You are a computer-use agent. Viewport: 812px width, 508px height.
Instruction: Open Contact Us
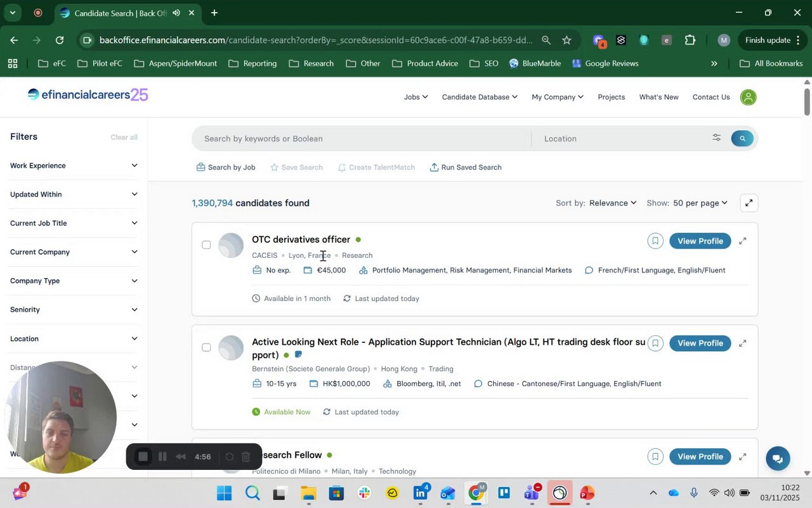click(x=711, y=97)
